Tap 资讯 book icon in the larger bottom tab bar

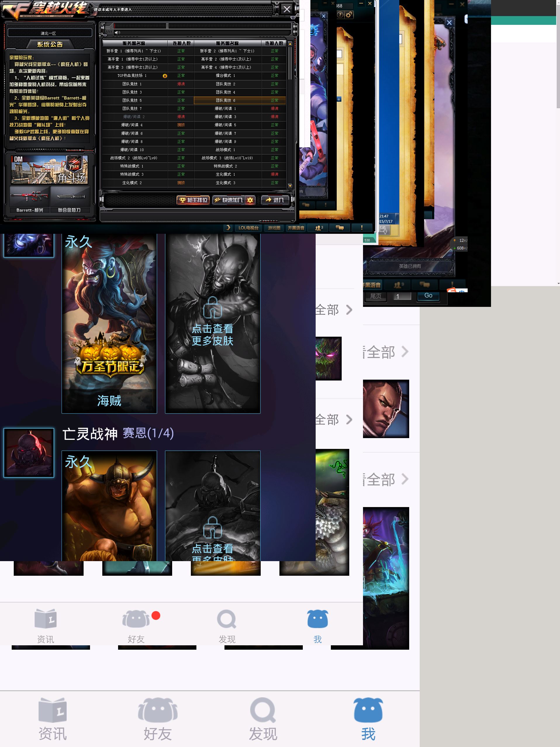52,710
